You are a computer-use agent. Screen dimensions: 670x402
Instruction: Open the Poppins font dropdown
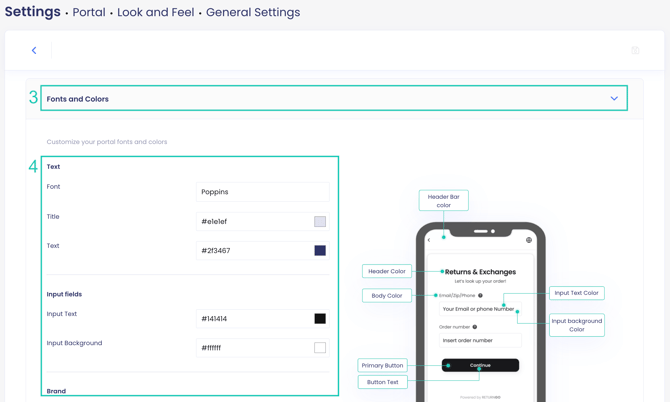(x=262, y=192)
